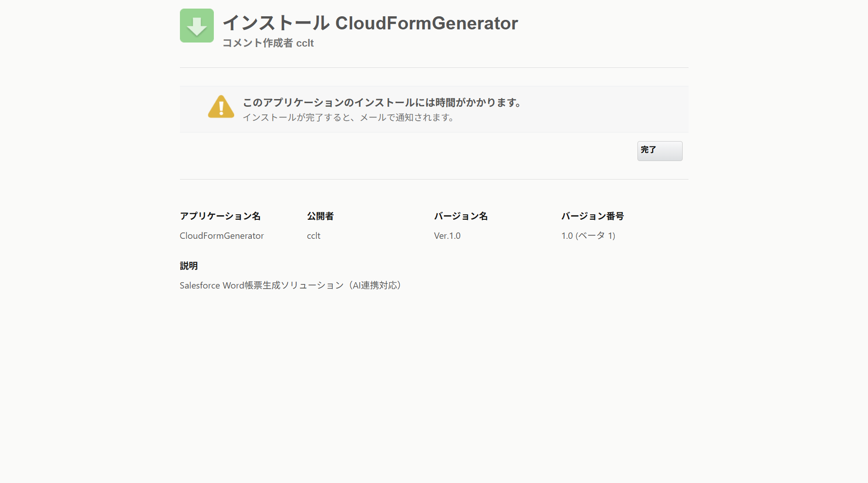
Task: Click the version name Ver.1.0
Action: pyautogui.click(x=447, y=236)
